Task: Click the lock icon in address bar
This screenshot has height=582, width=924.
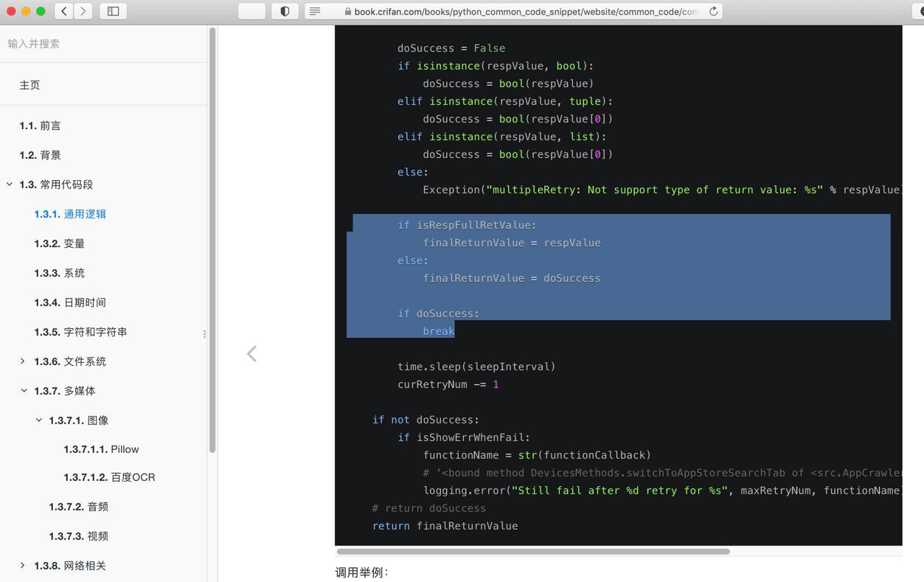Action: tap(348, 12)
